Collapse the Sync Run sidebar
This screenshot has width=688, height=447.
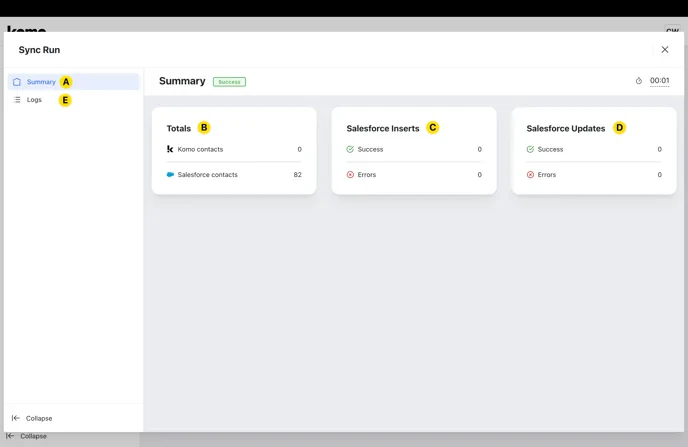[32, 418]
